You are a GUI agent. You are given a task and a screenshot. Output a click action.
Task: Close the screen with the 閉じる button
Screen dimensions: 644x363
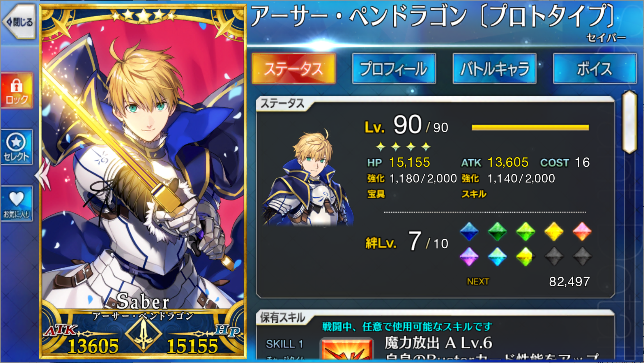pyautogui.click(x=19, y=21)
